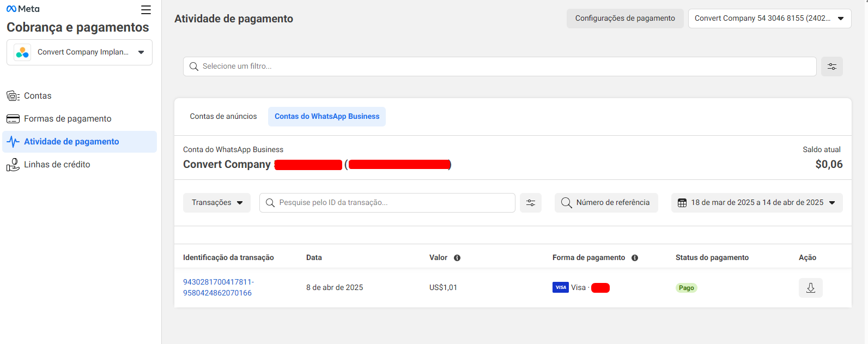Open the filter sliders icon beside transaction search

[531, 203]
